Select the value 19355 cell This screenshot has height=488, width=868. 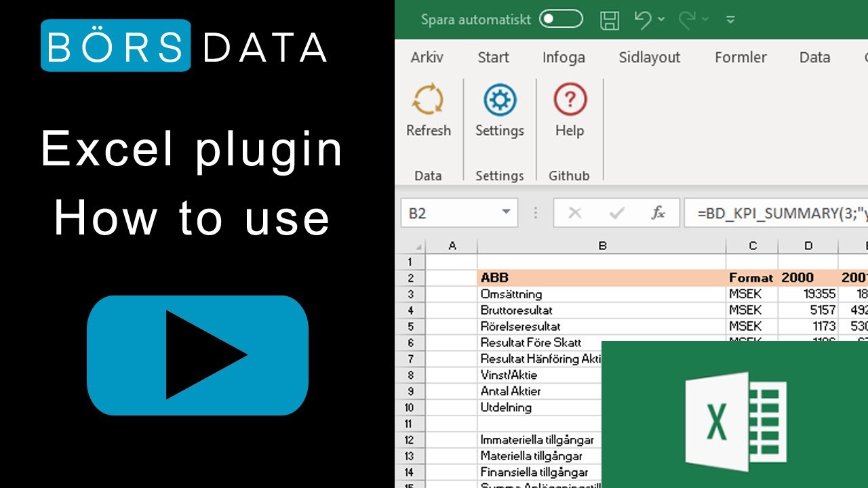point(808,294)
